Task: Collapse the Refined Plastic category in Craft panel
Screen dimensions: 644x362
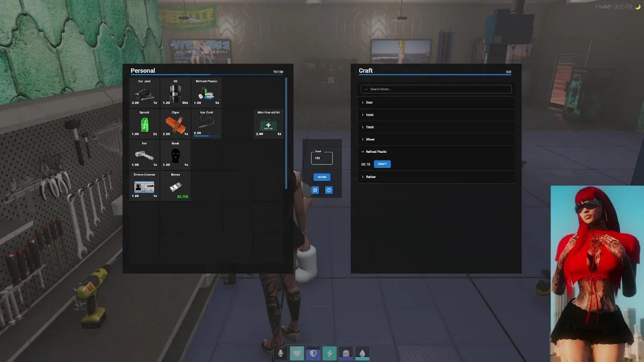Action: coord(436,152)
